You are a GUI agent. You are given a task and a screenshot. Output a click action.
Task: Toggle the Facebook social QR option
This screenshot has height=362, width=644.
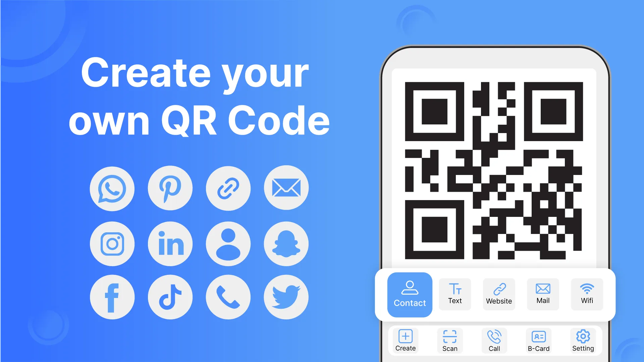112,297
